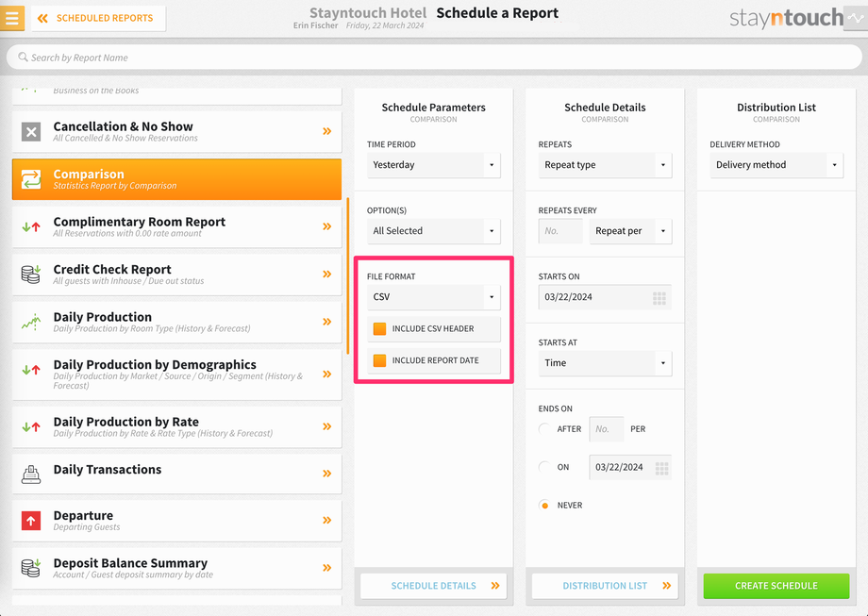This screenshot has width=868, height=616.
Task: Open the hamburger main menu
Action: click(12, 18)
